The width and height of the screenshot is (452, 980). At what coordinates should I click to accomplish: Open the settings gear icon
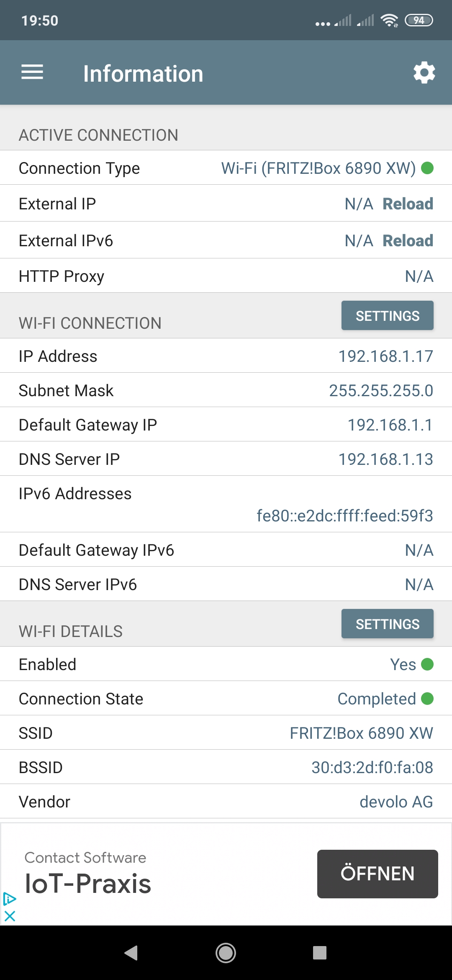tap(424, 73)
